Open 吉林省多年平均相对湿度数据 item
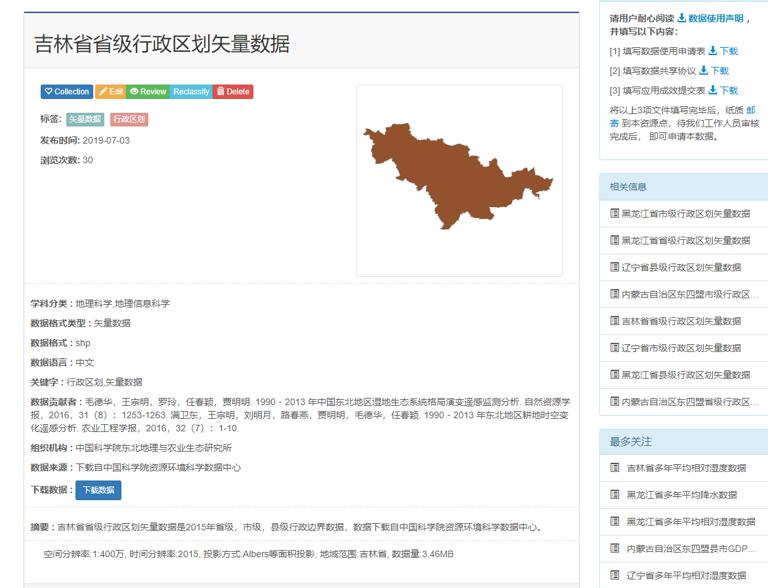 (x=687, y=468)
